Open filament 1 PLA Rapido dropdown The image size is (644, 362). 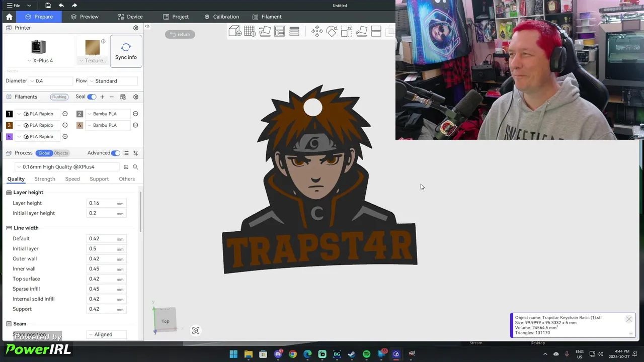(x=38, y=114)
